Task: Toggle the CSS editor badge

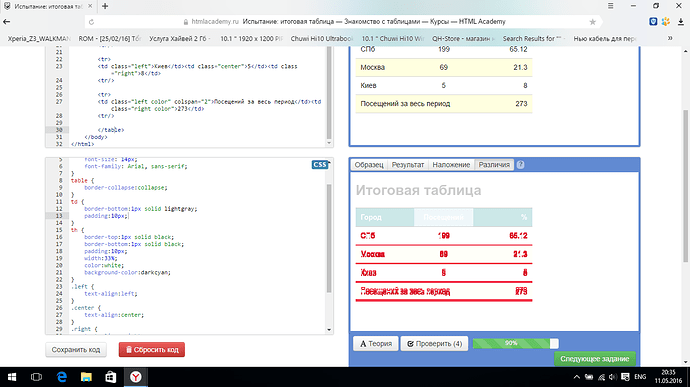Action: [320, 165]
